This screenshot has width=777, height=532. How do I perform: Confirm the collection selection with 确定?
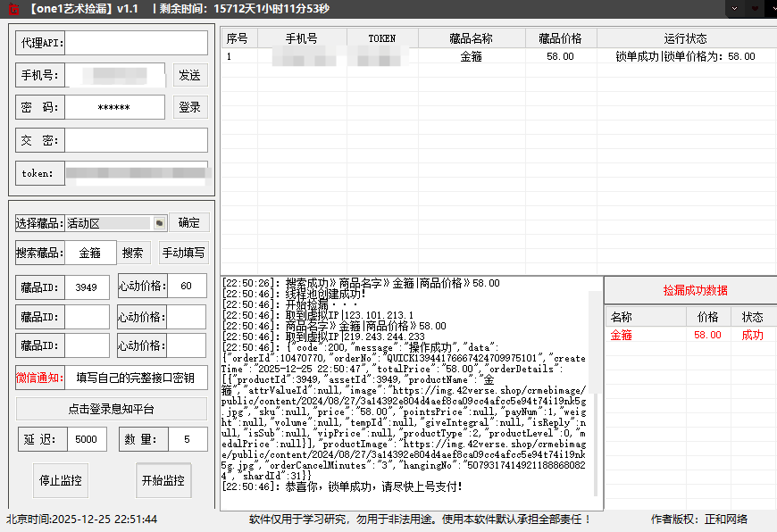click(189, 223)
